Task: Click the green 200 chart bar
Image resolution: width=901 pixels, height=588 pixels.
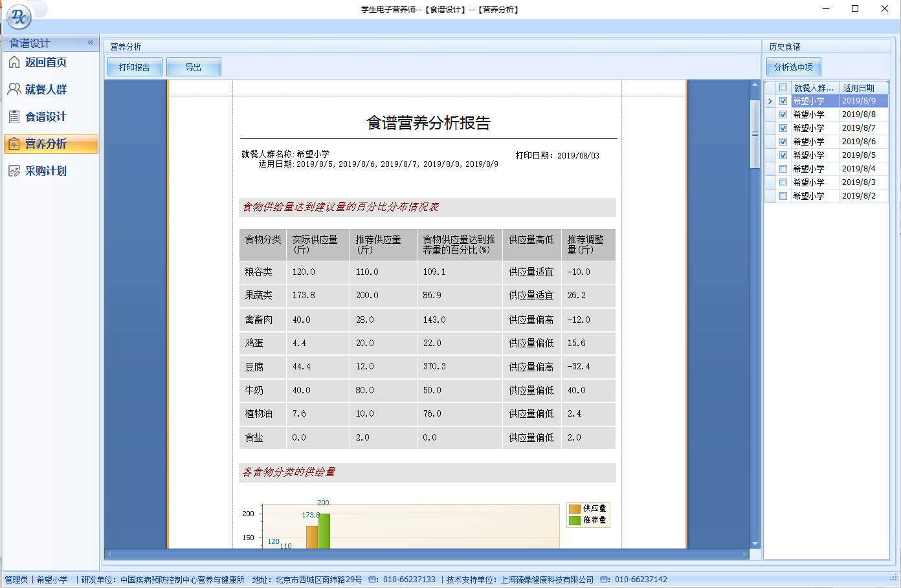Action: [324, 531]
